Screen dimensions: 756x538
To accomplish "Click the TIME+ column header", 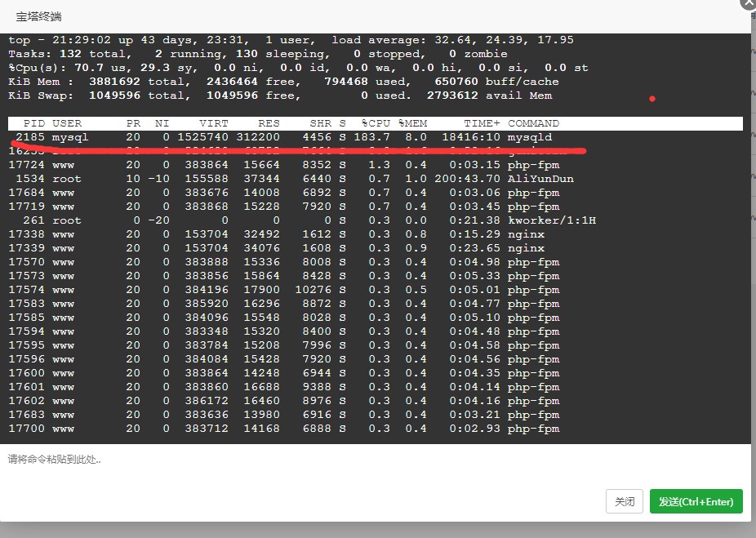I will (x=482, y=124).
